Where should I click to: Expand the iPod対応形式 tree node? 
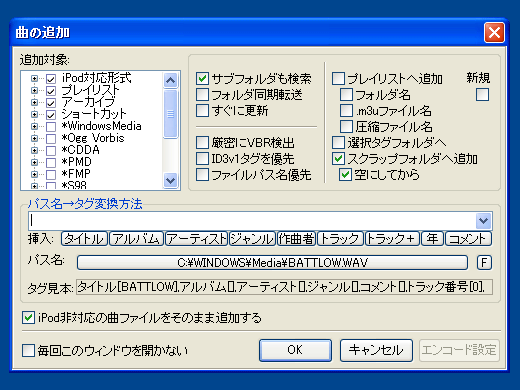coord(34,78)
